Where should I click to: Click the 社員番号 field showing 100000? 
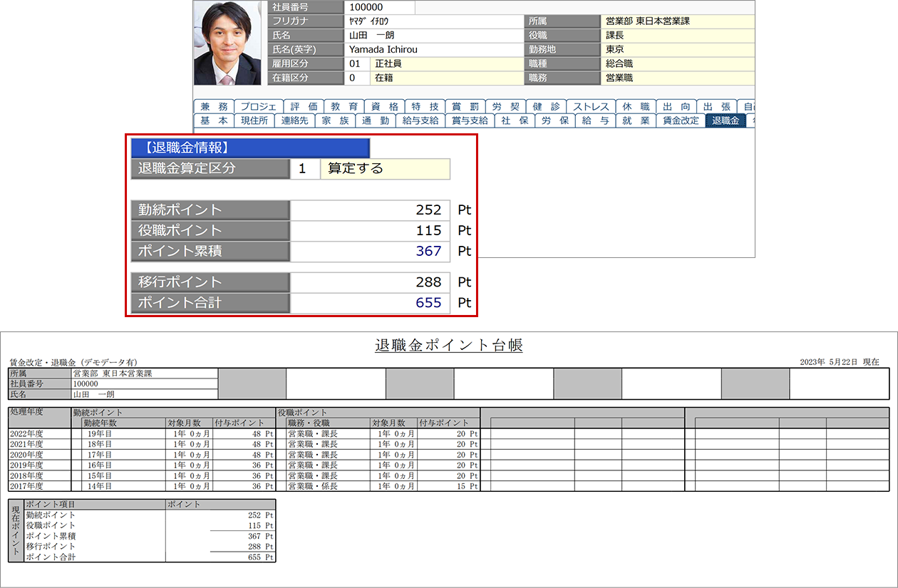[x=378, y=7]
